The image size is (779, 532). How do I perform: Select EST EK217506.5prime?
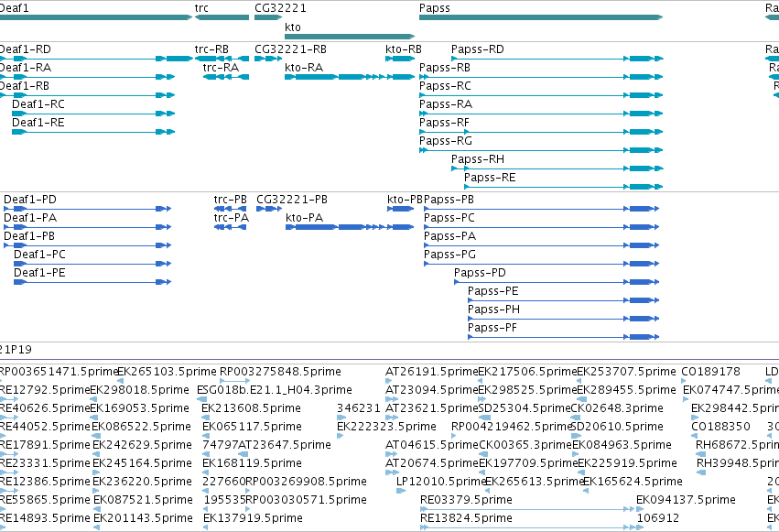527,372
